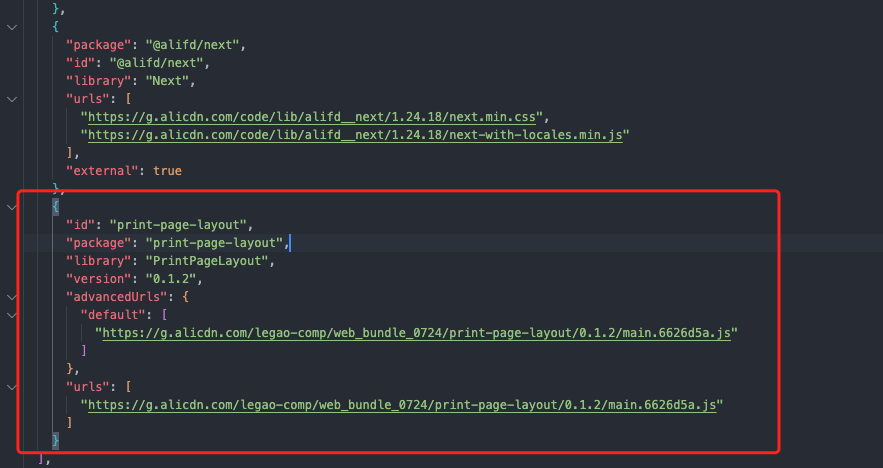Click the "print-page-layout" value of id
Viewport: 883px width, 468px height.
178,225
